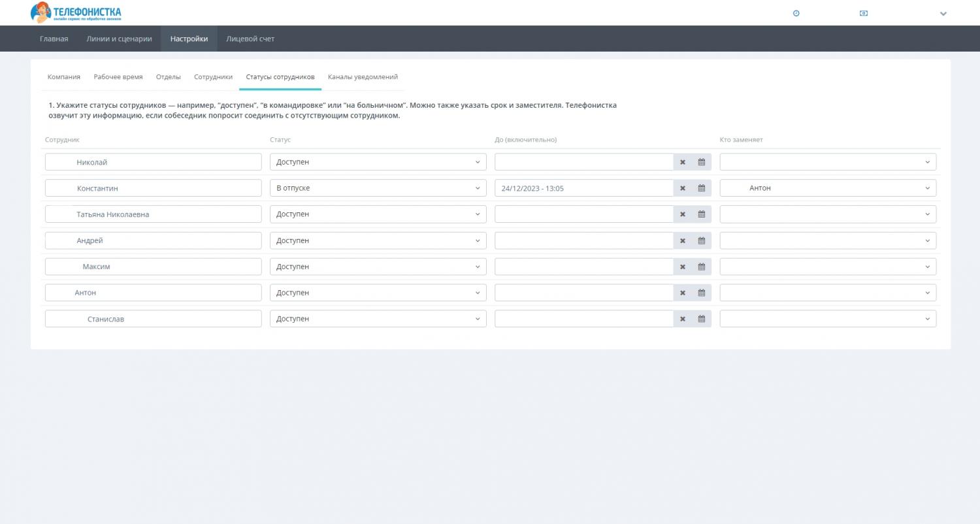The image size is (980, 524).
Task: Open the Каналы уведомлений tab
Action: (363, 77)
